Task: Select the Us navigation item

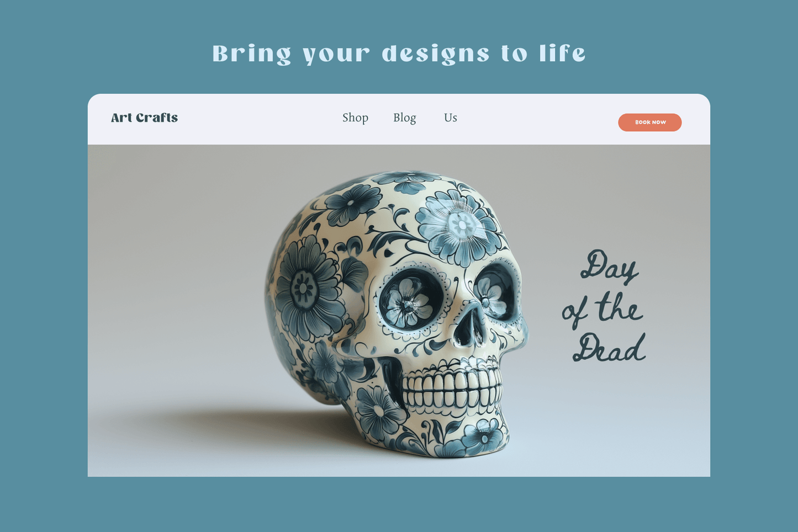Action: (451, 118)
